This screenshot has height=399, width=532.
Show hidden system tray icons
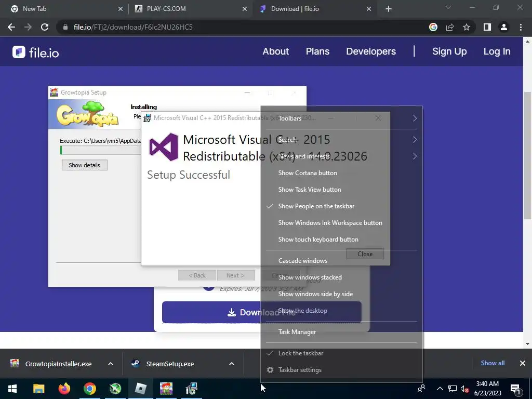[440, 389]
